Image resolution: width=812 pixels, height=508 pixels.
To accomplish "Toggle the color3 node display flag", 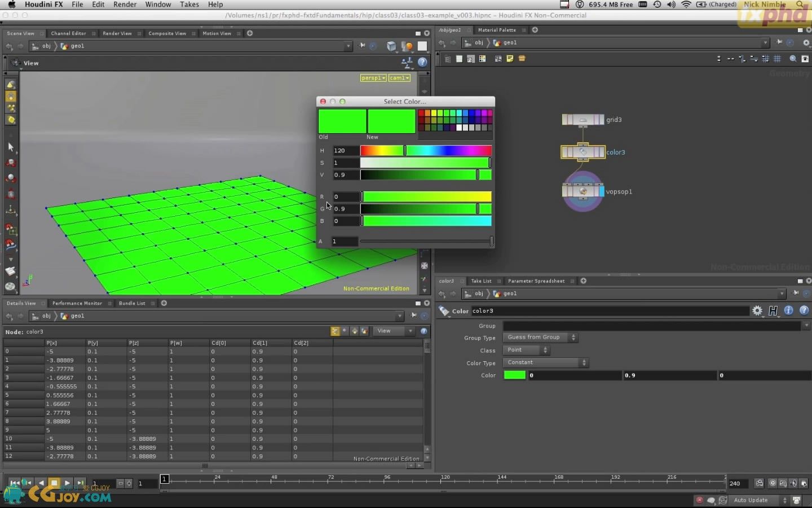I will pos(602,152).
